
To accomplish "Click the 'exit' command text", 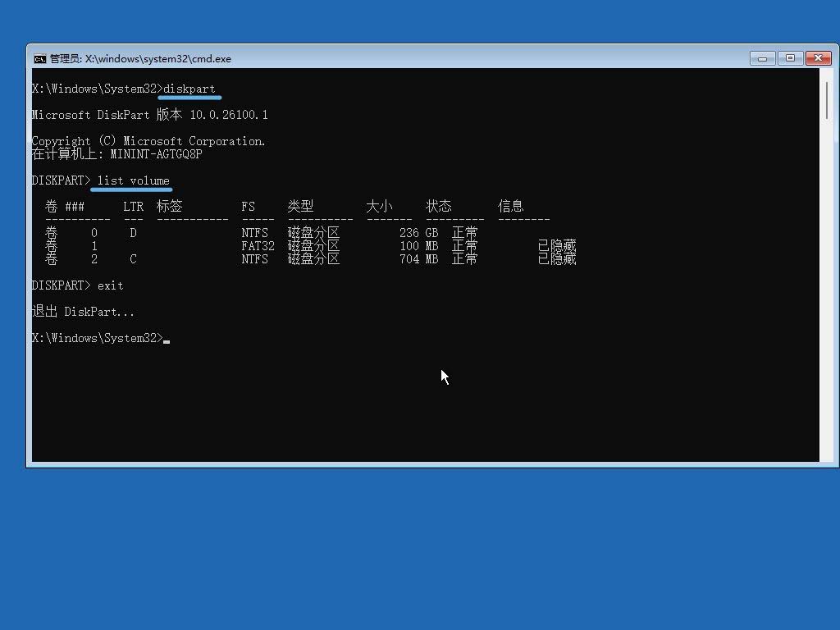I will point(111,285).
